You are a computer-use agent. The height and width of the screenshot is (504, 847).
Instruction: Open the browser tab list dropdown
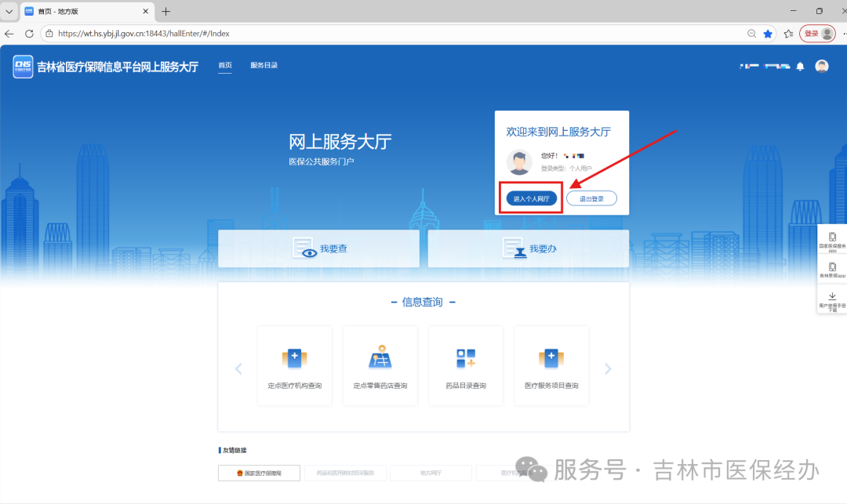(x=8, y=11)
